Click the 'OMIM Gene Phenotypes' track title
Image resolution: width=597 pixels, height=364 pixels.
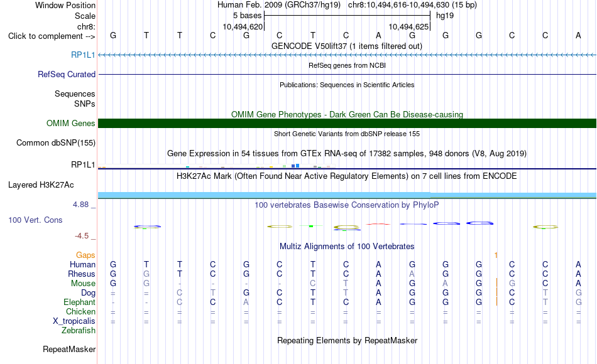[x=347, y=114]
